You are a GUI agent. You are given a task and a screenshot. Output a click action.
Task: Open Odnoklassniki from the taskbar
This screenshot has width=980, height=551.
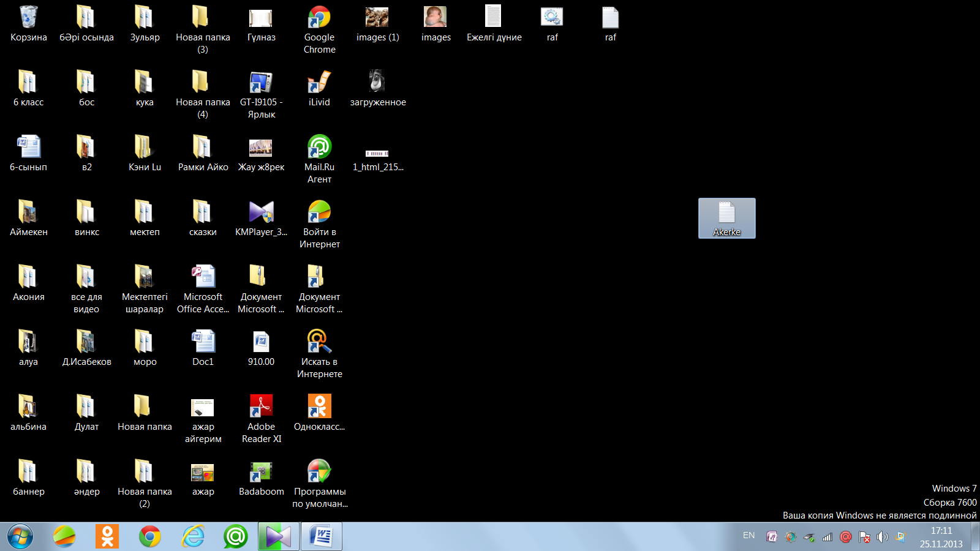(x=107, y=537)
